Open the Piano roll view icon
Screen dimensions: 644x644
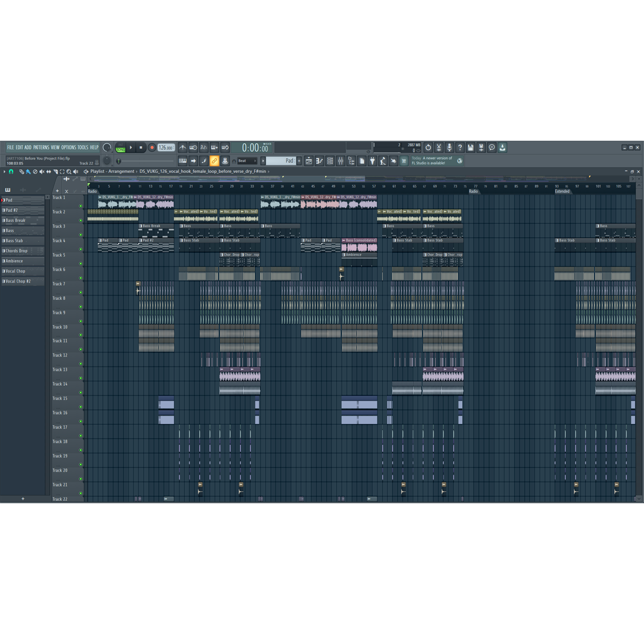tap(320, 160)
